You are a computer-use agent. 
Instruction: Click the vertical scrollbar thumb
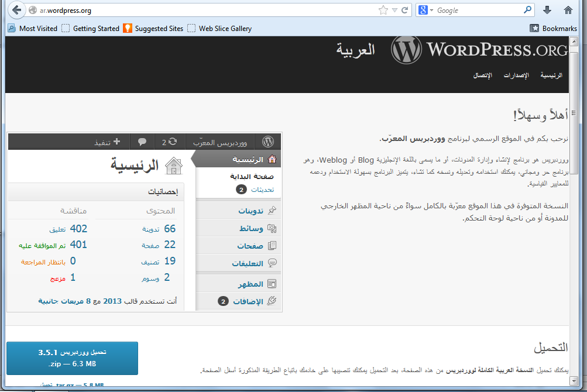[x=574, y=112]
